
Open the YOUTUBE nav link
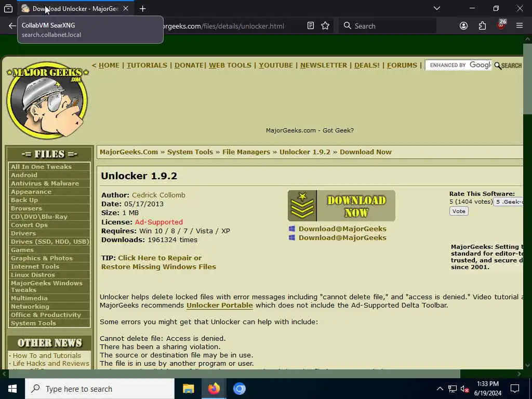pyautogui.click(x=276, y=65)
